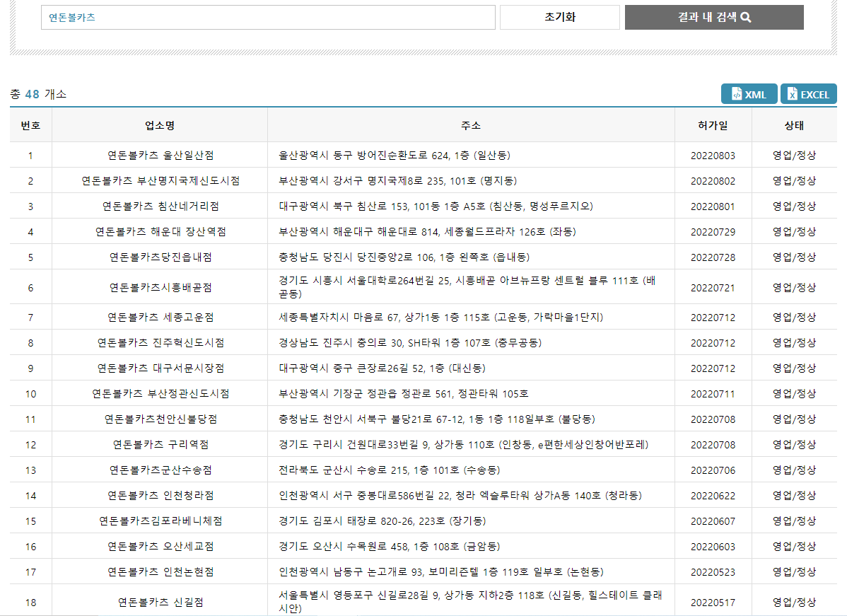Select 연돈볼카츠 오산세교점
The image size is (847, 616).
[160, 546]
